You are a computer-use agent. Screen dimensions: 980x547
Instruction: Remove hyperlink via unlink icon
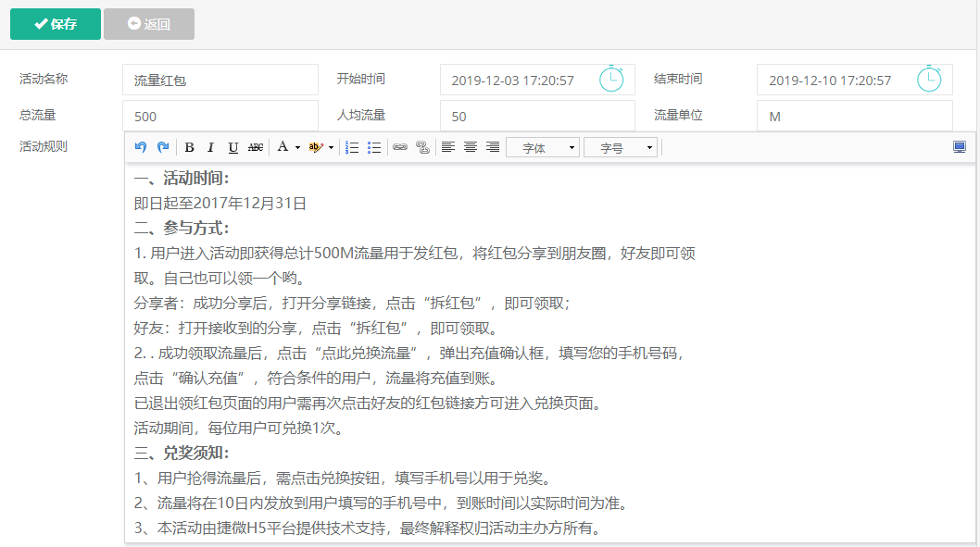coord(423,147)
